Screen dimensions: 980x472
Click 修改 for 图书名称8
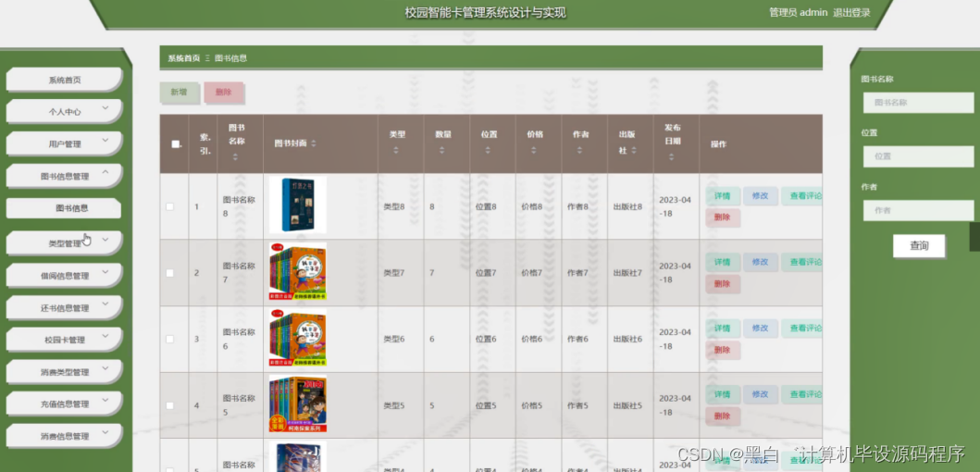(760, 195)
